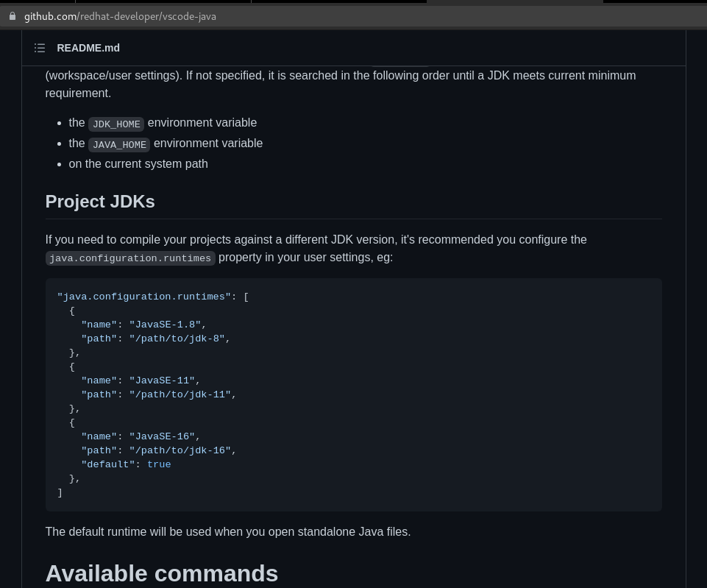Click the JavaSE-1.8 value in the code block
The height and width of the screenshot is (588, 707).
[164, 325]
